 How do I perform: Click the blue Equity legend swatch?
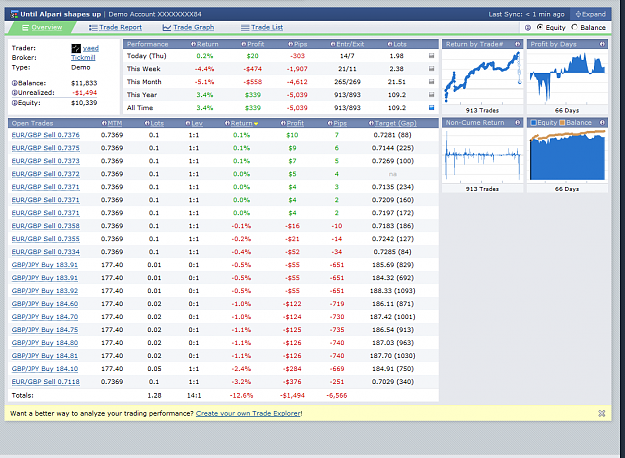point(533,123)
